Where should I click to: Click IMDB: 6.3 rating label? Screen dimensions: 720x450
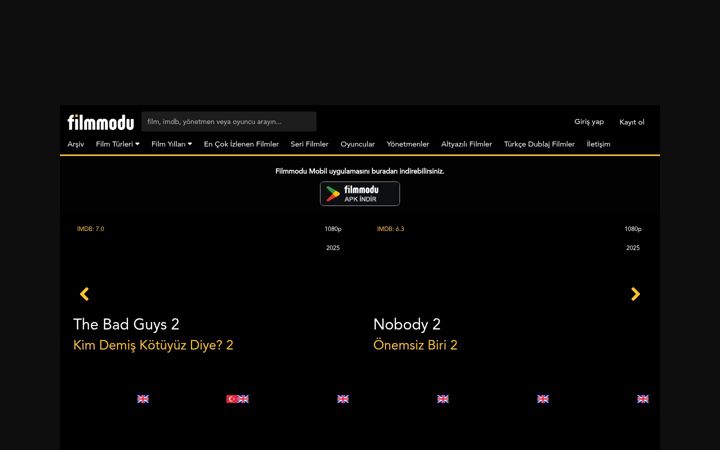pyautogui.click(x=391, y=229)
